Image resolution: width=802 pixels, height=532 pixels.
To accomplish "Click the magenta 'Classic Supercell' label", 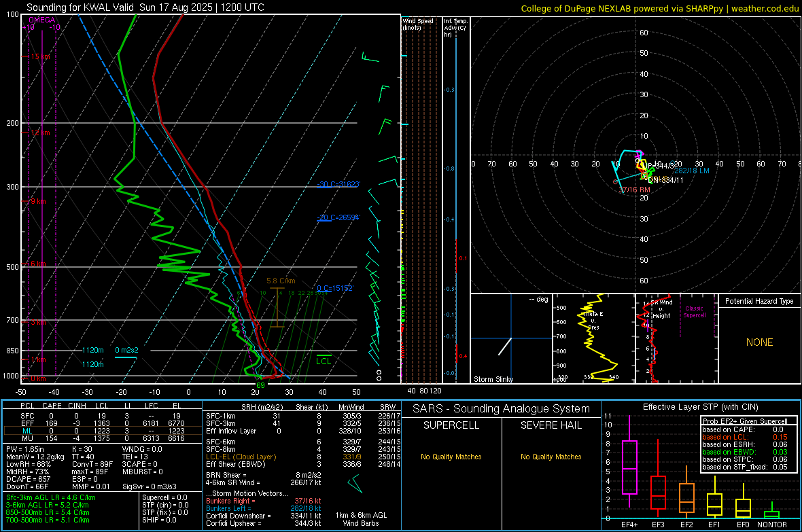I will click(694, 312).
